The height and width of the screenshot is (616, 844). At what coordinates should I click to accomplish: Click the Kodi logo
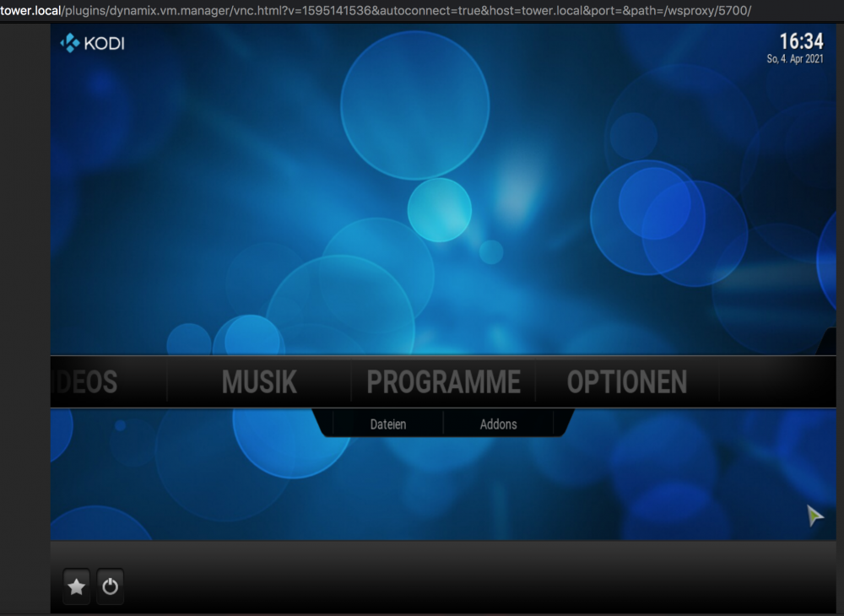tap(92, 43)
